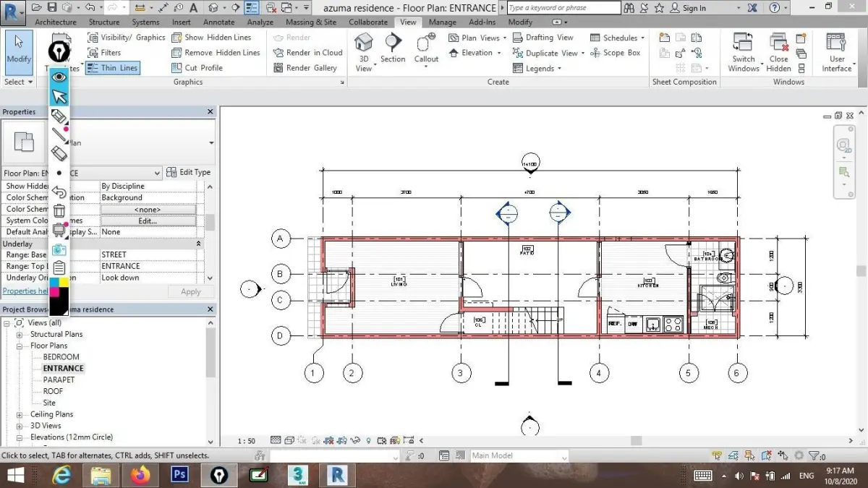Click Remove Hidden Lines tool

[x=216, y=53]
